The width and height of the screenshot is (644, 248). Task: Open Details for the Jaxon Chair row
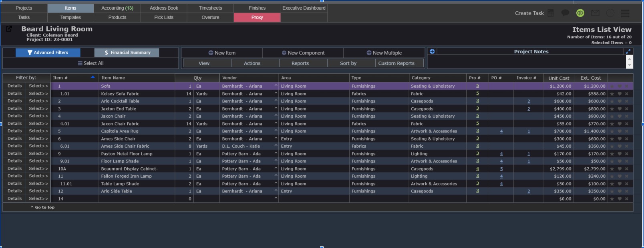click(x=14, y=116)
